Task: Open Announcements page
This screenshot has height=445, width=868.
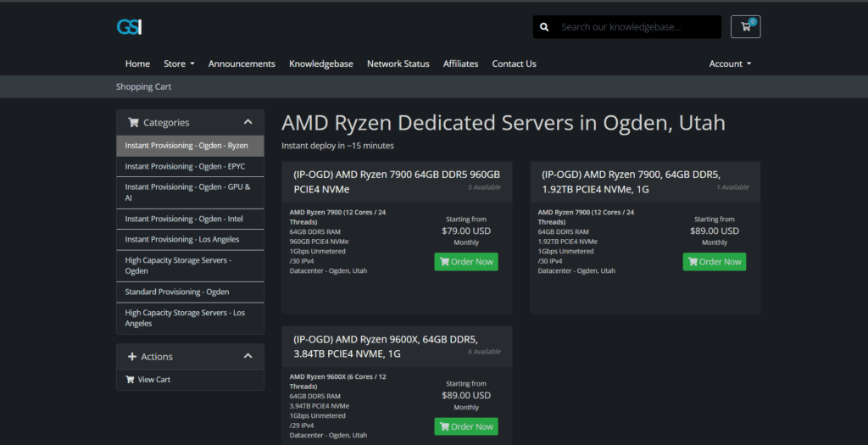Action: [x=242, y=64]
